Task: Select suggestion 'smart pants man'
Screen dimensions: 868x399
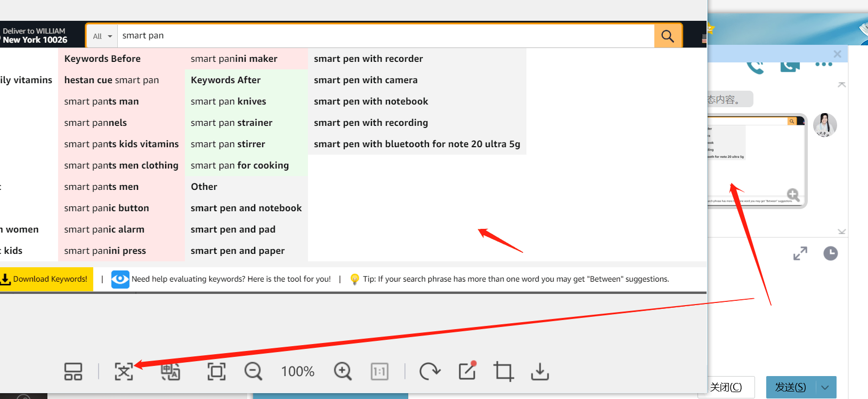Action: point(101,101)
